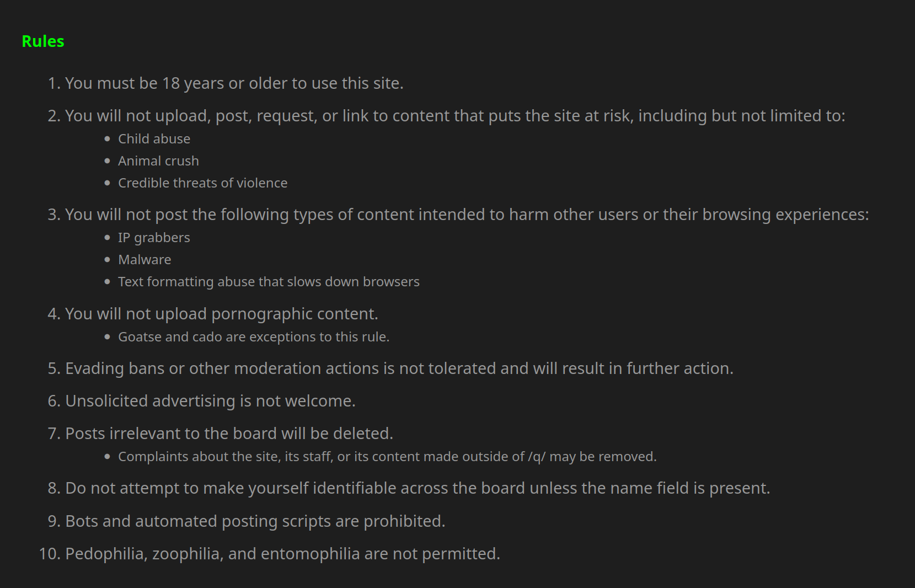Click the green Rules heading

pyautogui.click(x=43, y=41)
